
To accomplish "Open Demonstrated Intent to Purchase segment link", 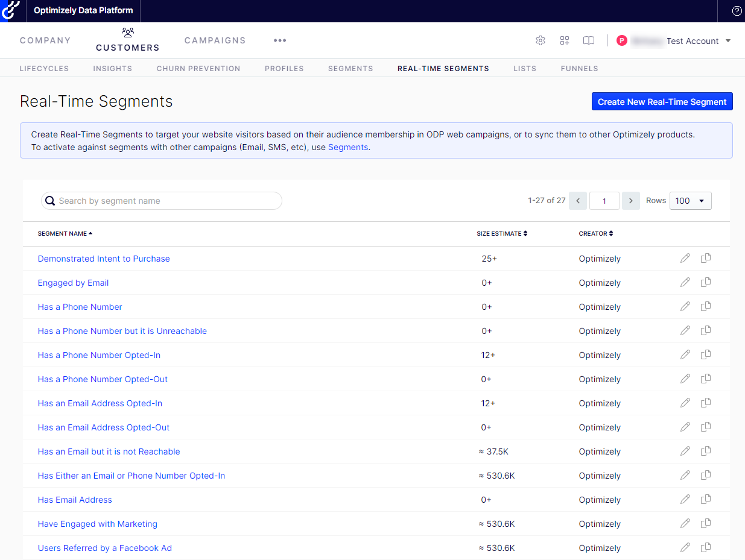I will click(x=104, y=259).
